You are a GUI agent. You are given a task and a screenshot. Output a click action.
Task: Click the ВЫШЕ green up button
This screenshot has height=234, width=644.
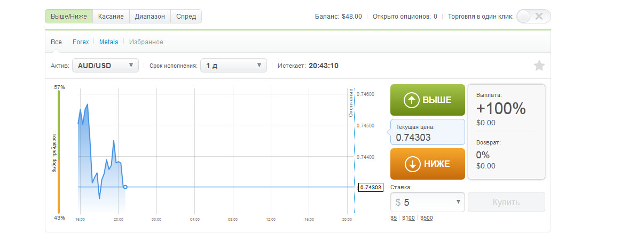click(x=427, y=100)
